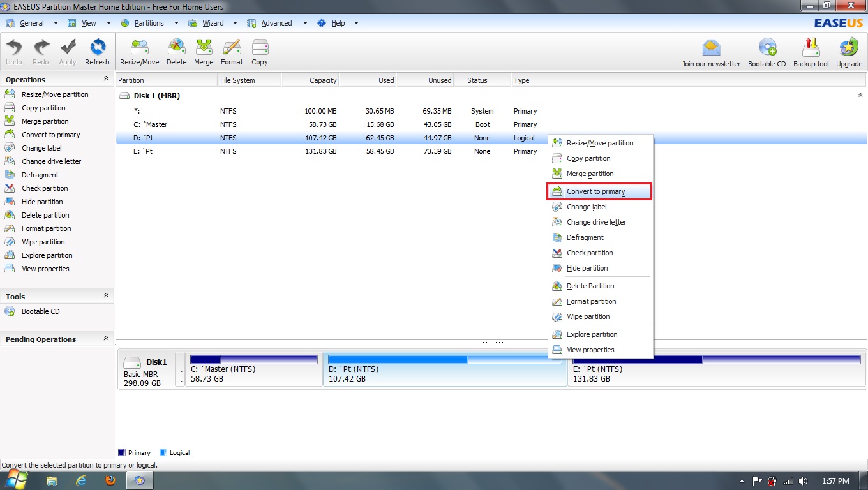Collapse the Operations panel
This screenshot has width=868, height=490.
point(106,79)
